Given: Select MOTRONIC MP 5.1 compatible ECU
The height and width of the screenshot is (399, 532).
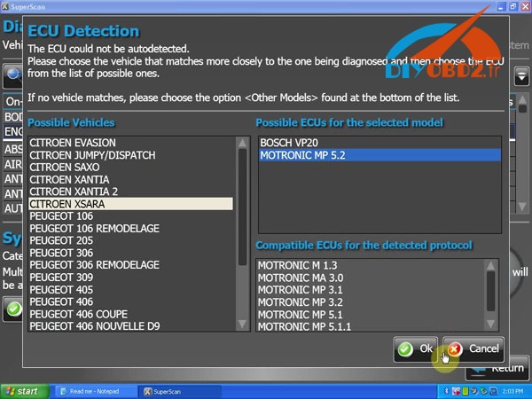Looking at the screenshot, I should (371, 315).
